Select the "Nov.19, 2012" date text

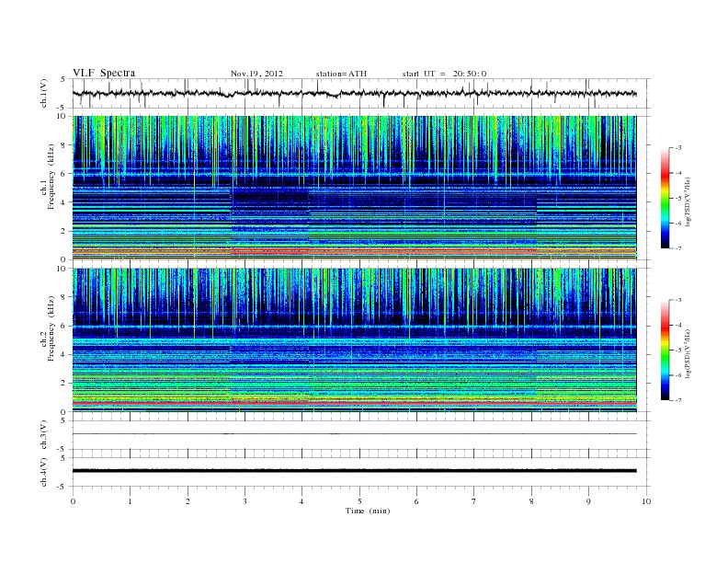(x=256, y=74)
